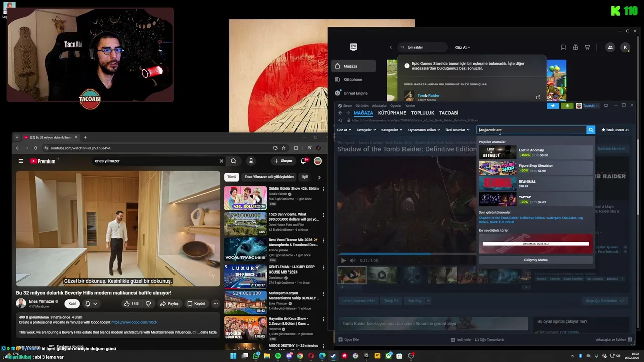This screenshot has height=362, width=644.
Task: Open the Epic Games friends icon
Action: point(610,47)
